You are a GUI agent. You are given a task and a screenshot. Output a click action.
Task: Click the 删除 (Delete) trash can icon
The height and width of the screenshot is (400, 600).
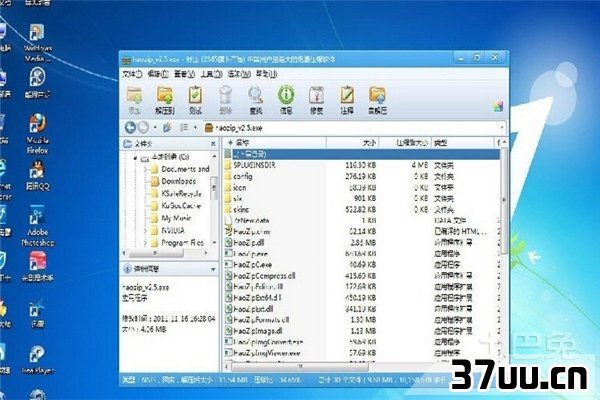[225, 100]
